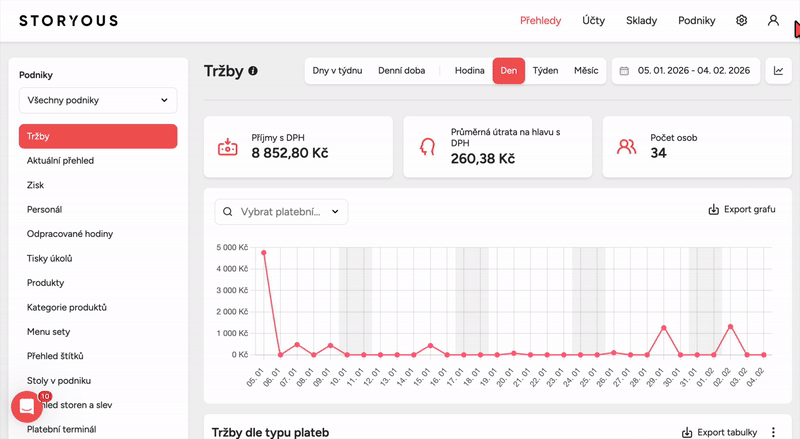Screen dimensions: 800x439
Task: Toggle the chart view icon button
Action: [x=777, y=71]
